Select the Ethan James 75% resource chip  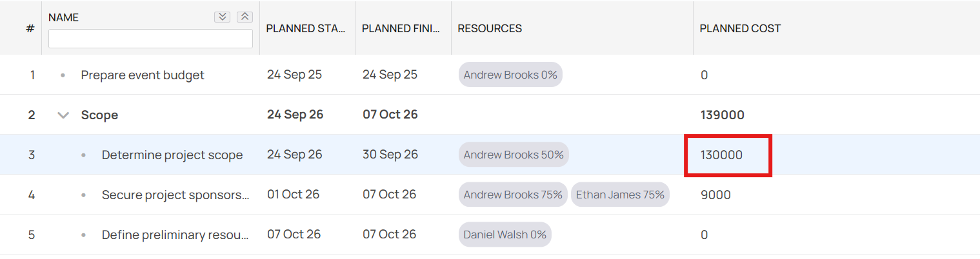point(620,195)
